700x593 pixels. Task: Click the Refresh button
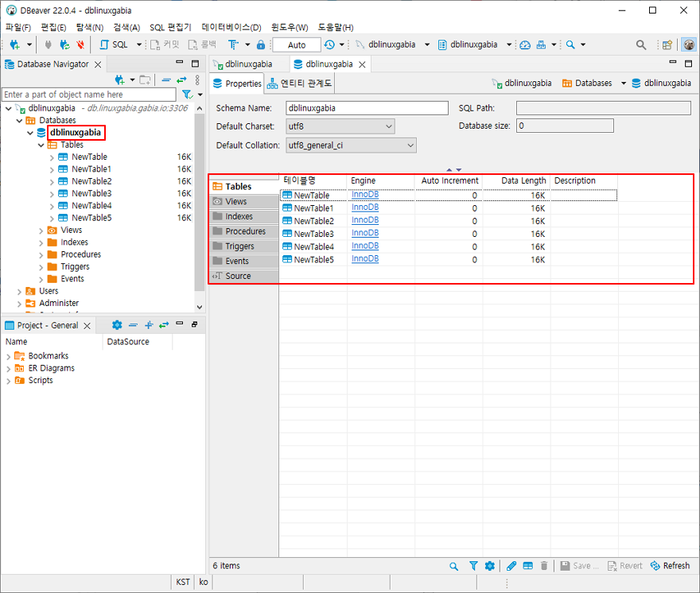[670, 566]
